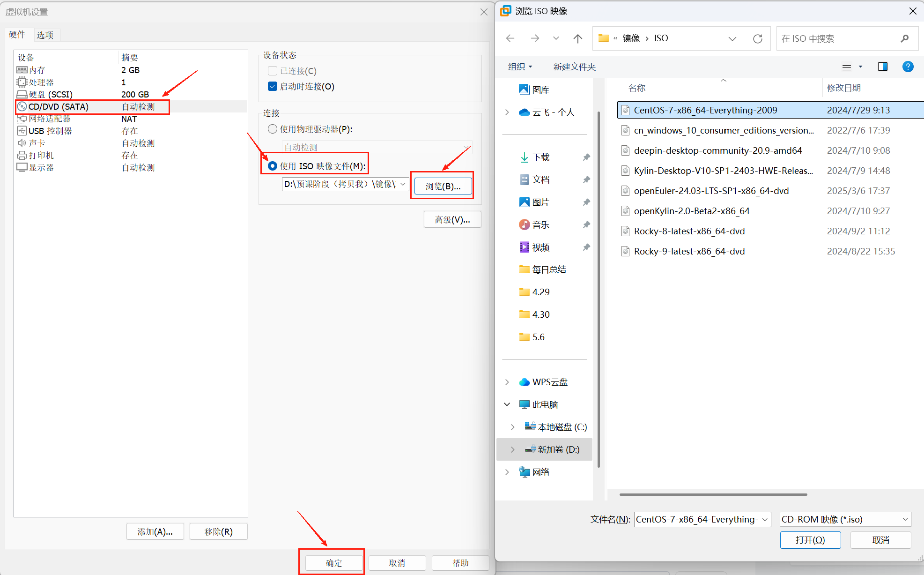
Task: Open the 组织 menu dropdown
Action: (520, 67)
